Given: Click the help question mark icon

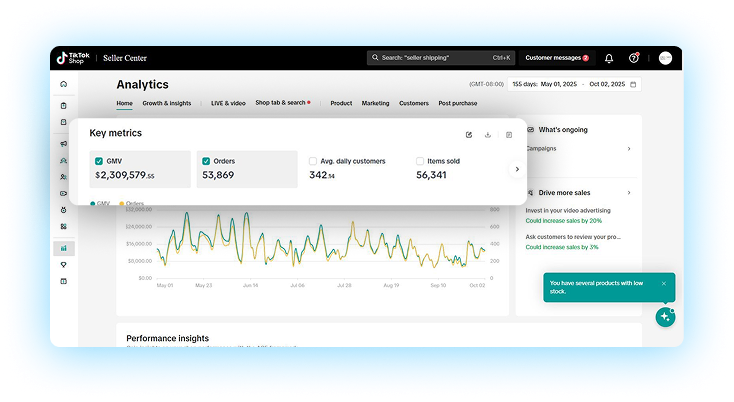Looking at the screenshot, I should pyautogui.click(x=634, y=58).
